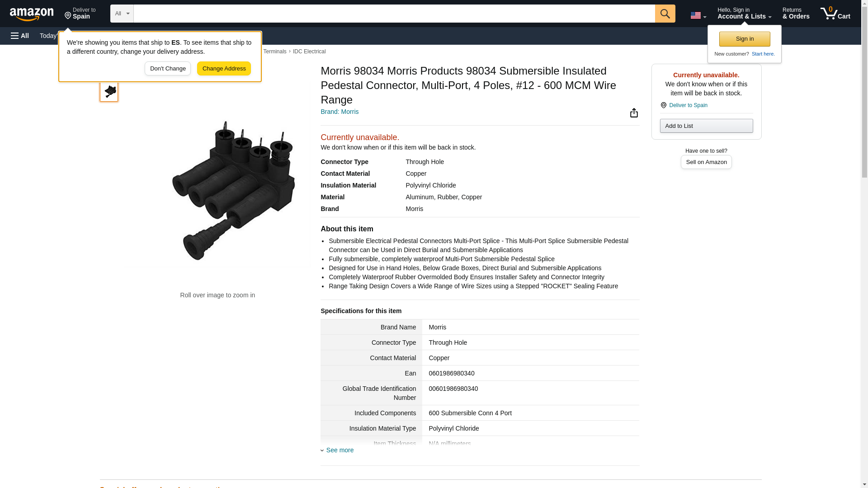Image resolution: width=868 pixels, height=488 pixels.
Task: Click the Sell on Amazon button
Action: pyautogui.click(x=706, y=162)
